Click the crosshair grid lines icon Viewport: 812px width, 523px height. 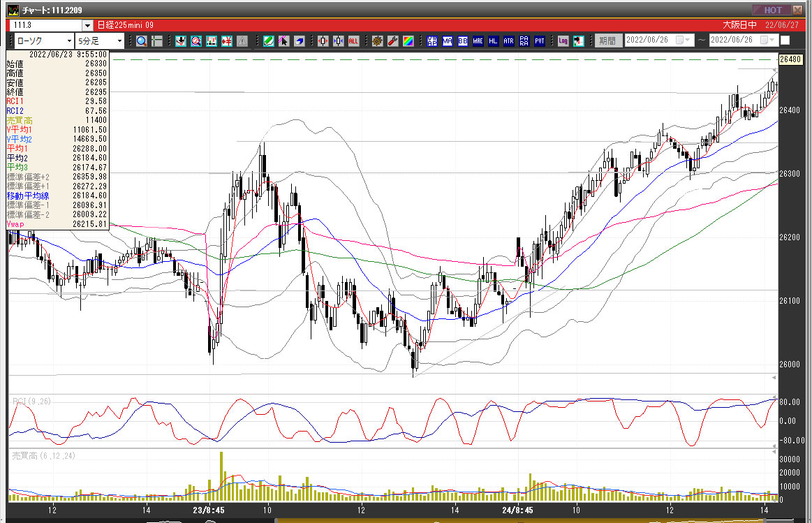(157, 41)
